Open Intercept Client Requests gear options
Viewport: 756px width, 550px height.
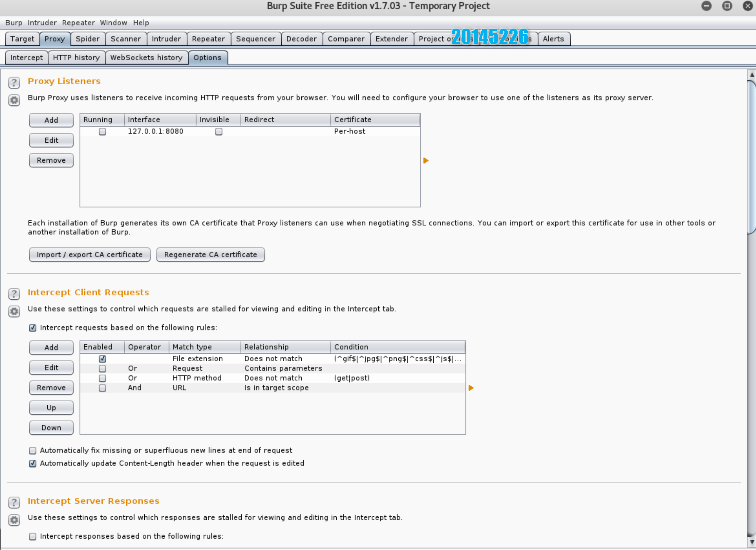point(14,311)
